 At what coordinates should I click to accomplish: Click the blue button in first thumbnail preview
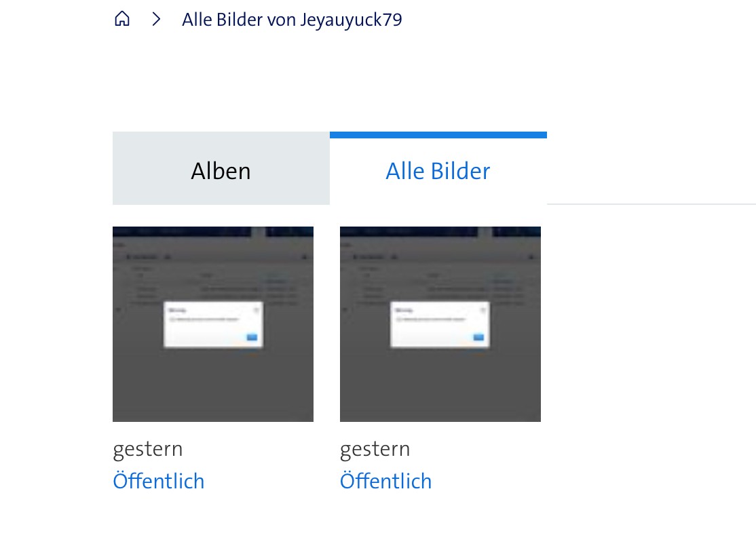252,337
